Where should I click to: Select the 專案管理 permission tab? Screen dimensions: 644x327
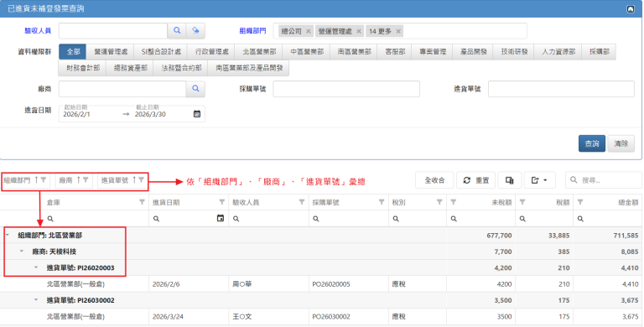433,52
